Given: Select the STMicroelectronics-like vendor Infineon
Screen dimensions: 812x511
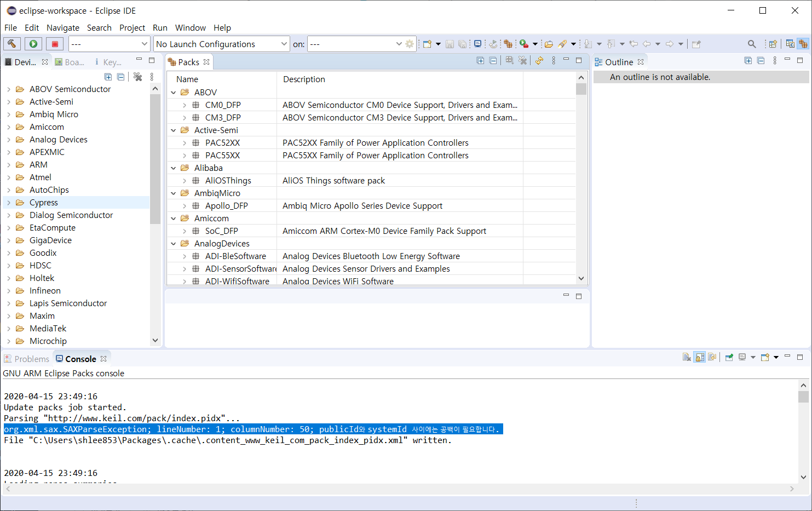Looking at the screenshot, I should [x=45, y=290].
